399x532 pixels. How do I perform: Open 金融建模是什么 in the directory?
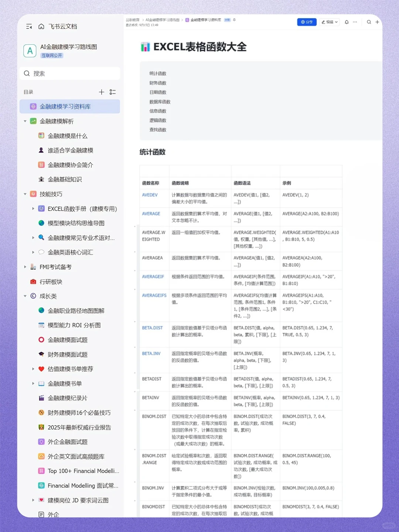(x=68, y=136)
